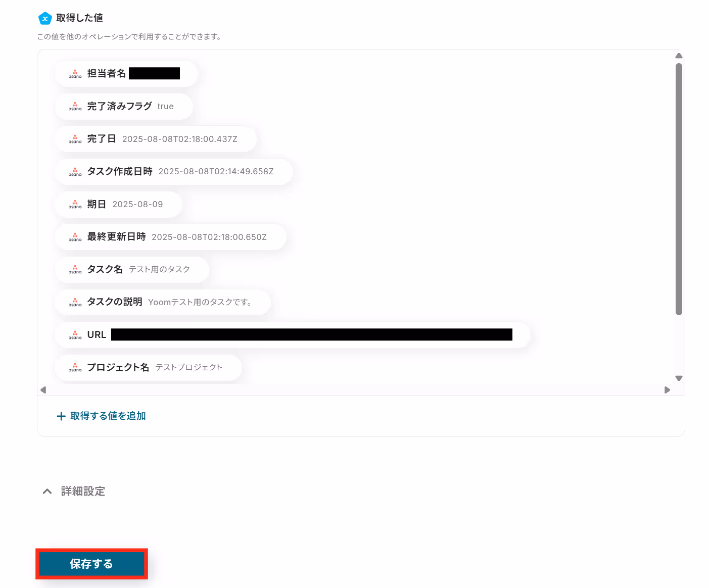The image size is (708, 588).
Task: Click the scroll left arrow of the values list
Action: point(43,390)
